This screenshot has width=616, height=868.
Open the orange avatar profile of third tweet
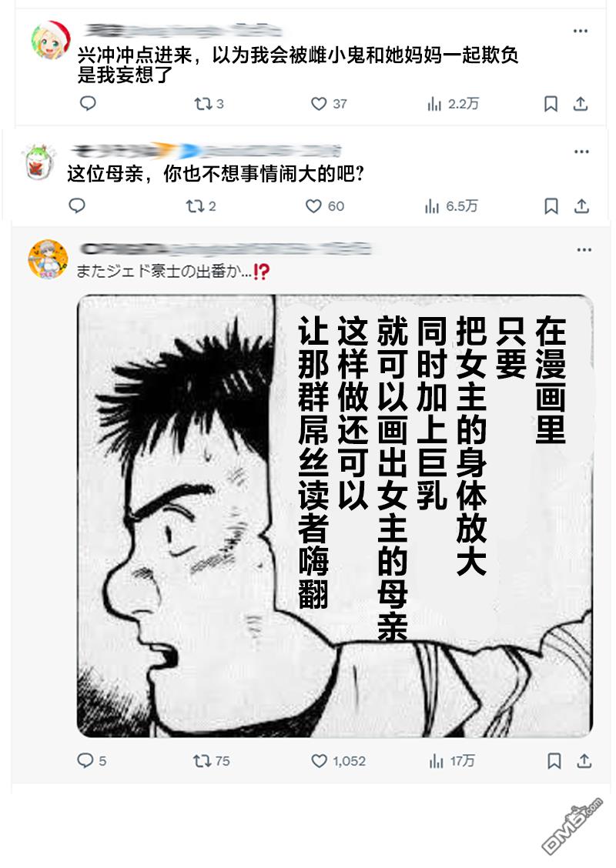coord(49,259)
